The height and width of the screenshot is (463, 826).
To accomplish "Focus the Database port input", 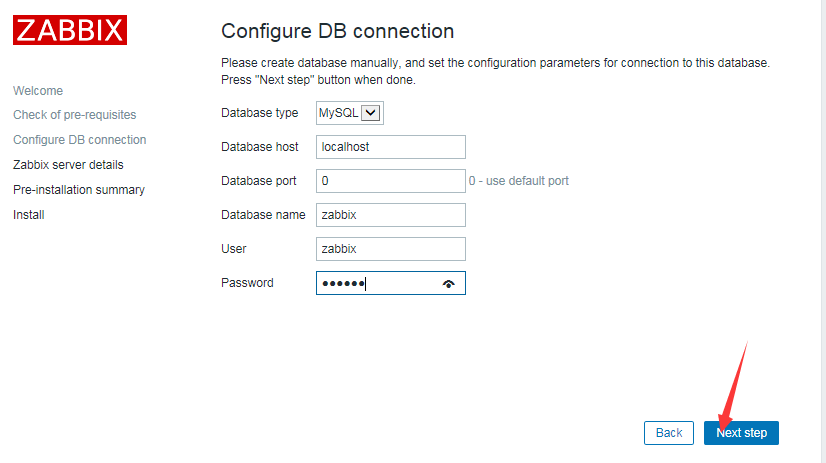I will pos(390,181).
